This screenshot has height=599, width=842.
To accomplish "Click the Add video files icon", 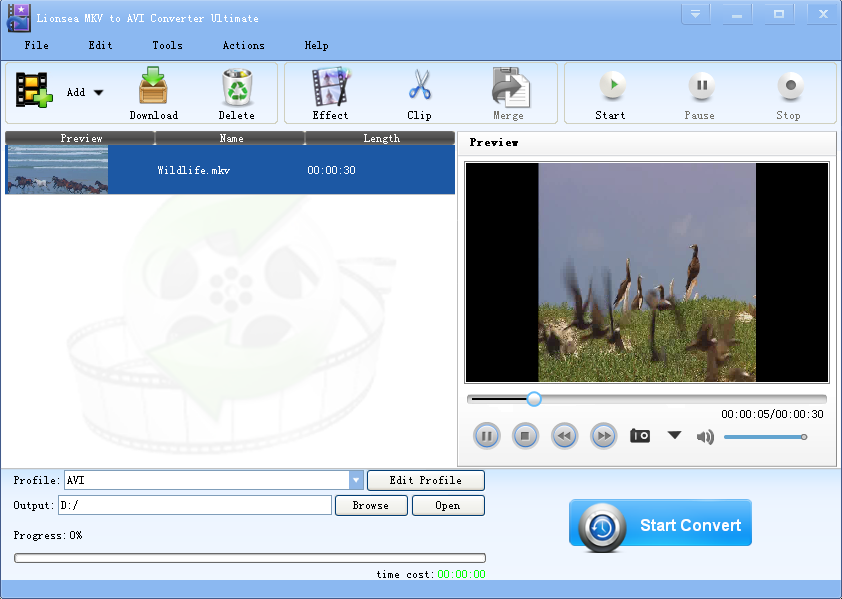I will point(33,91).
